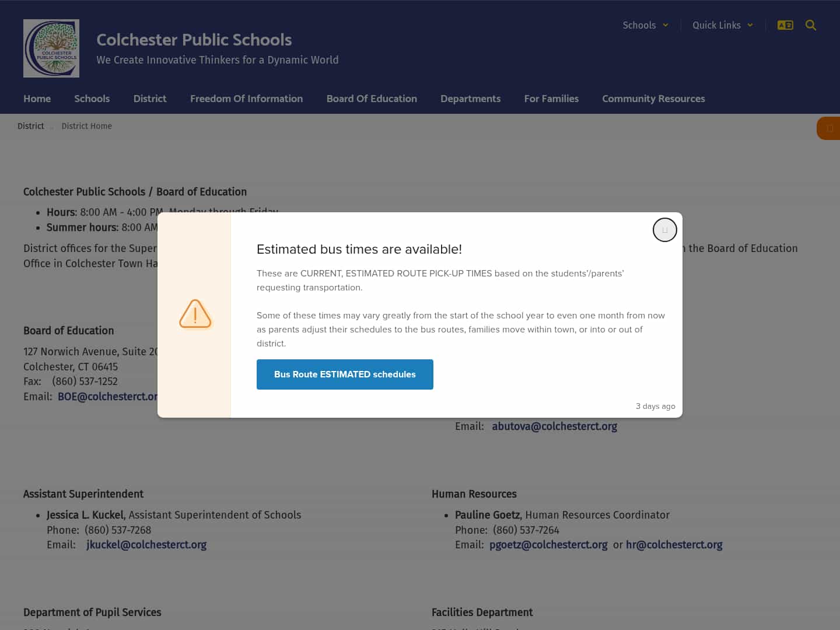Close the bus times popup

point(664,230)
